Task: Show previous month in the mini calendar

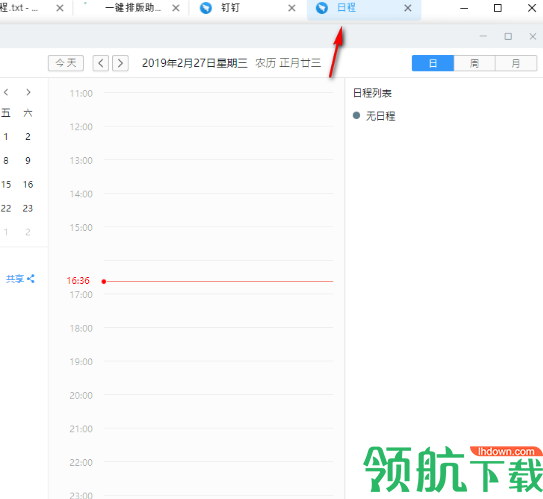Action: (x=6, y=92)
